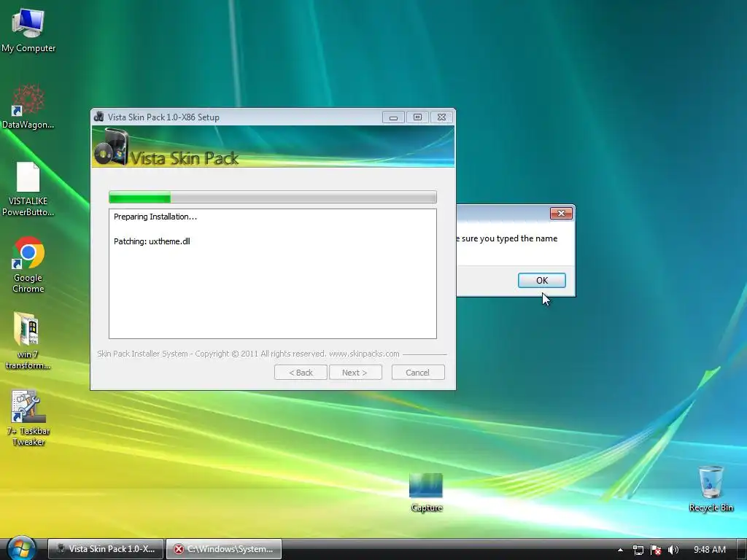Switch to Vista Skin Pack taskbar button
Viewport: 747px width, 560px height.
point(106,548)
